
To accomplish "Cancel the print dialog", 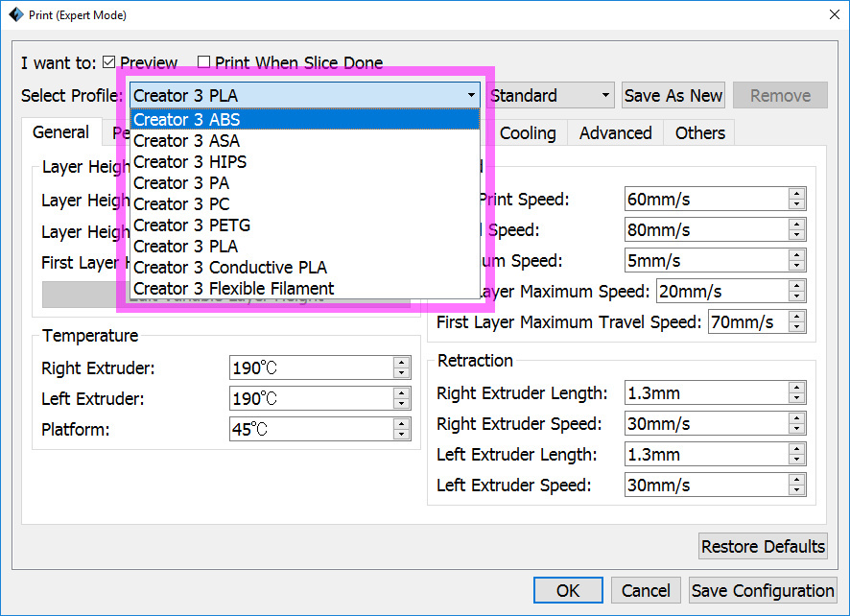I will (x=646, y=590).
